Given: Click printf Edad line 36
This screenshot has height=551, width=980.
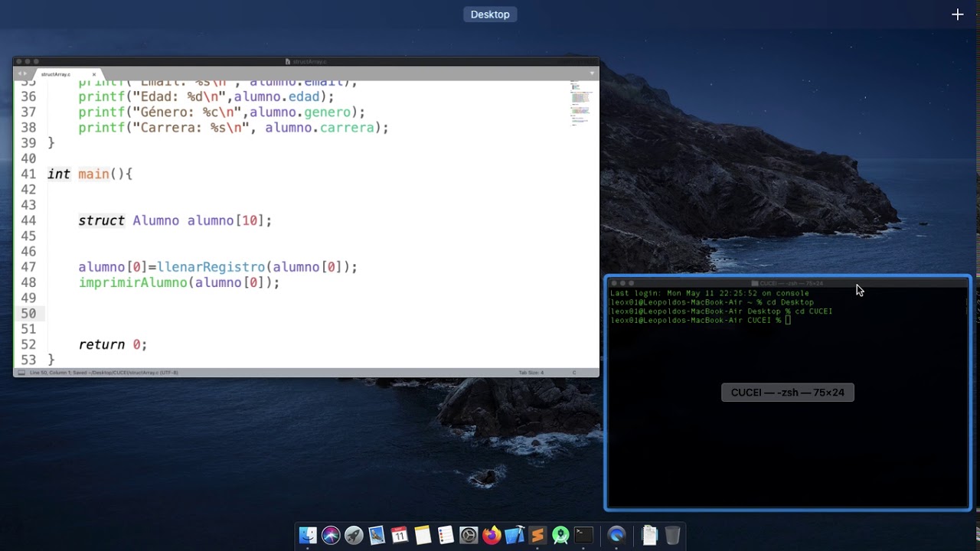Looking at the screenshot, I should (x=206, y=96).
